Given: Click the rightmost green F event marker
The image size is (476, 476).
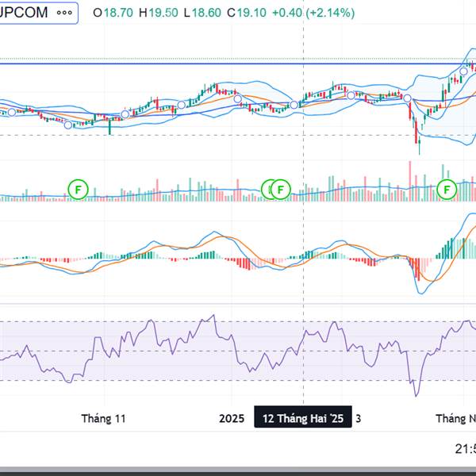Looking at the screenshot, I should pyautogui.click(x=447, y=190).
